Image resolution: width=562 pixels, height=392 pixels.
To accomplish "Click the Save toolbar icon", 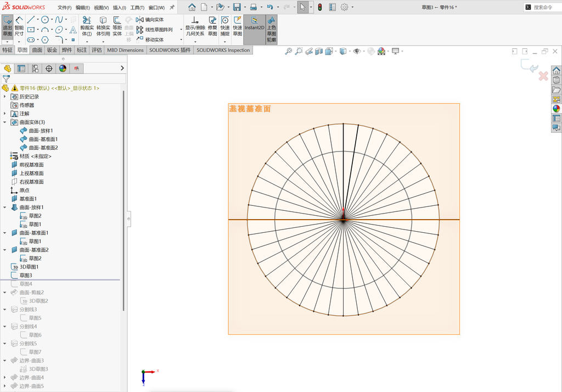I will pyautogui.click(x=237, y=7).
